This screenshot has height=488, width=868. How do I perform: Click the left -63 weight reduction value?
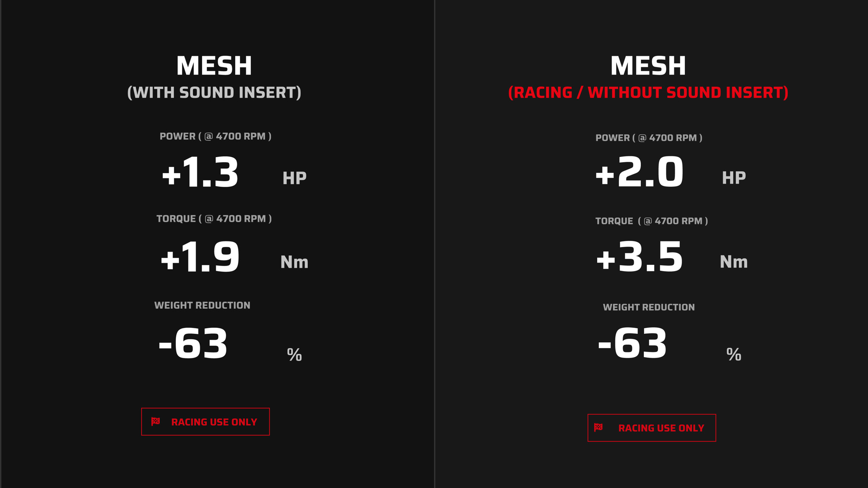pyautogui.click(x=193, y=343)
